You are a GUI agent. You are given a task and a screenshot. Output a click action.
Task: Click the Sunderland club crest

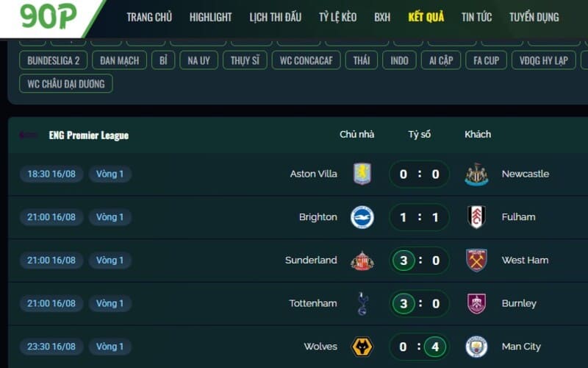pyautogui.click(x=362, y=261)
